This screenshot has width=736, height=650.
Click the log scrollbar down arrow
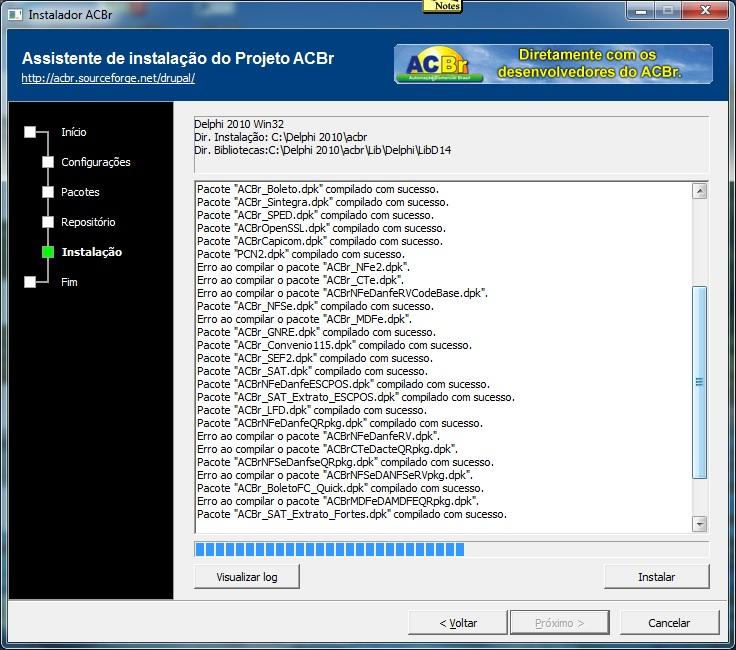pyautogui.click(x=700, y=524)
